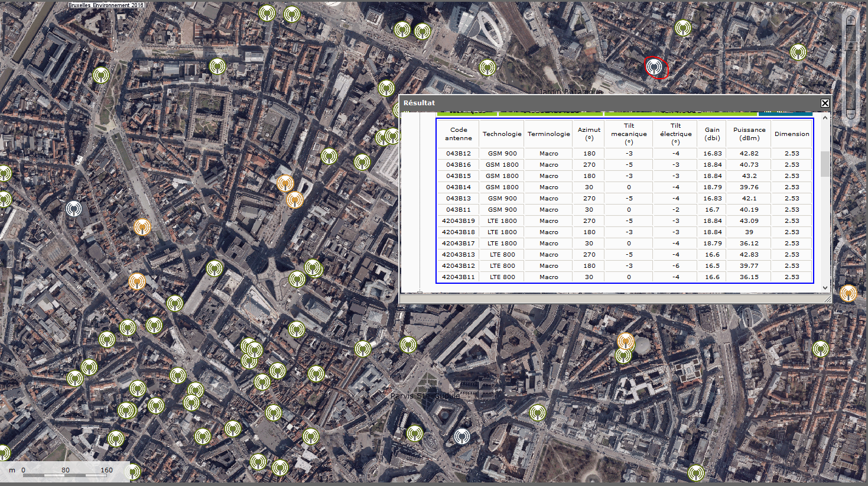The height and width of the screenshot is (486, 868).
Task: Select antenna code 043B12
Action: coord(459,154)
